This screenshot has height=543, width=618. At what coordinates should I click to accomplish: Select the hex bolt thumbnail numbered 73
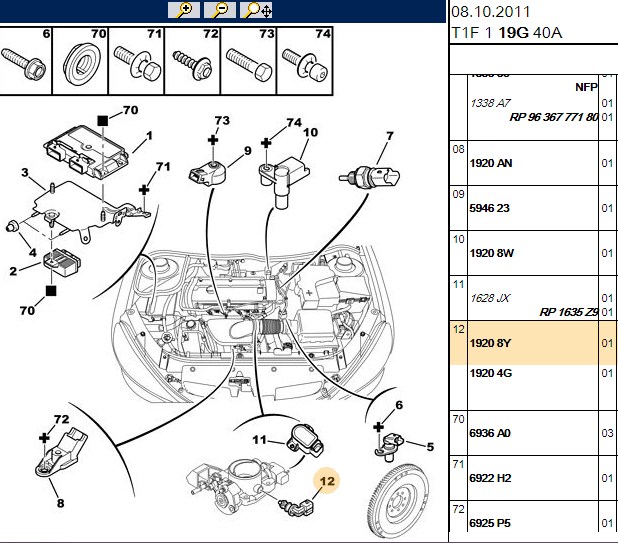(249, 61)
